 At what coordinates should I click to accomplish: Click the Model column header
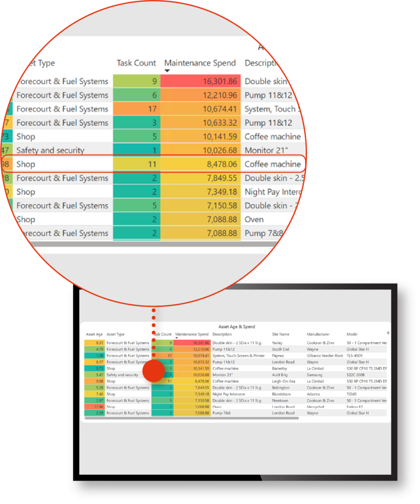click(x=352, y=334)
